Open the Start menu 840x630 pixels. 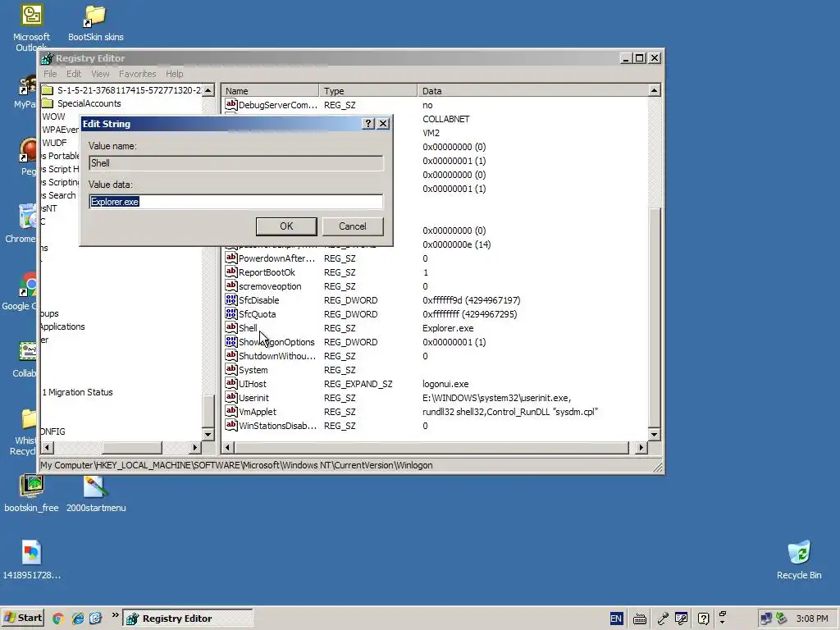22,618
